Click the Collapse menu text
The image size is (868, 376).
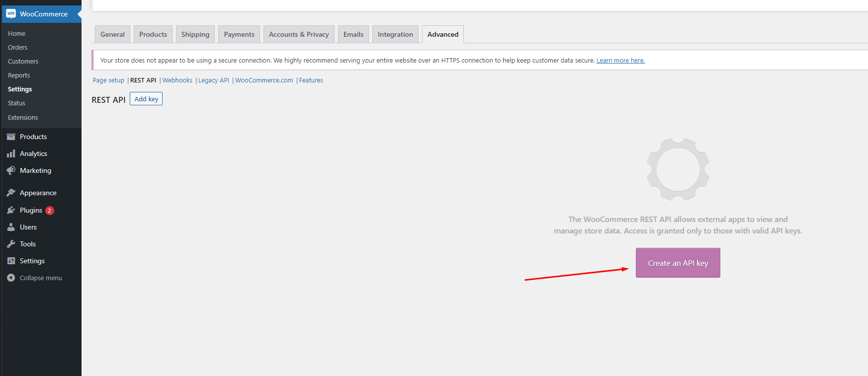point(41,278)
